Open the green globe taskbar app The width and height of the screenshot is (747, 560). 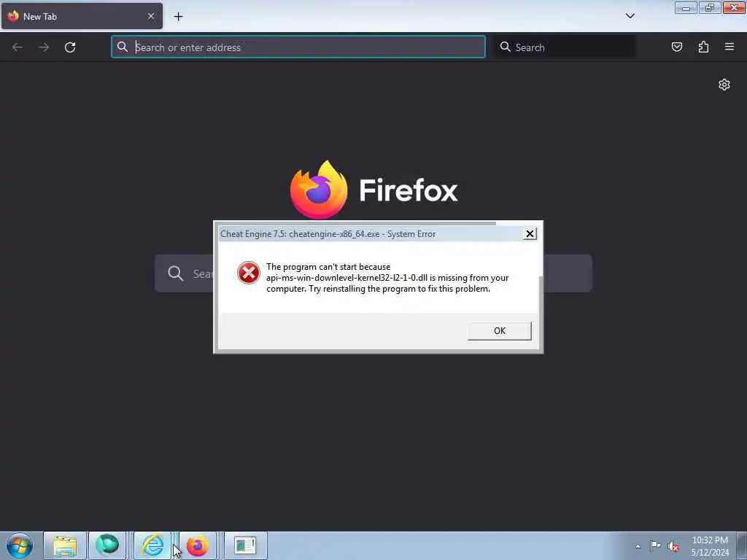pyautogui.click(x=107, y=545)
